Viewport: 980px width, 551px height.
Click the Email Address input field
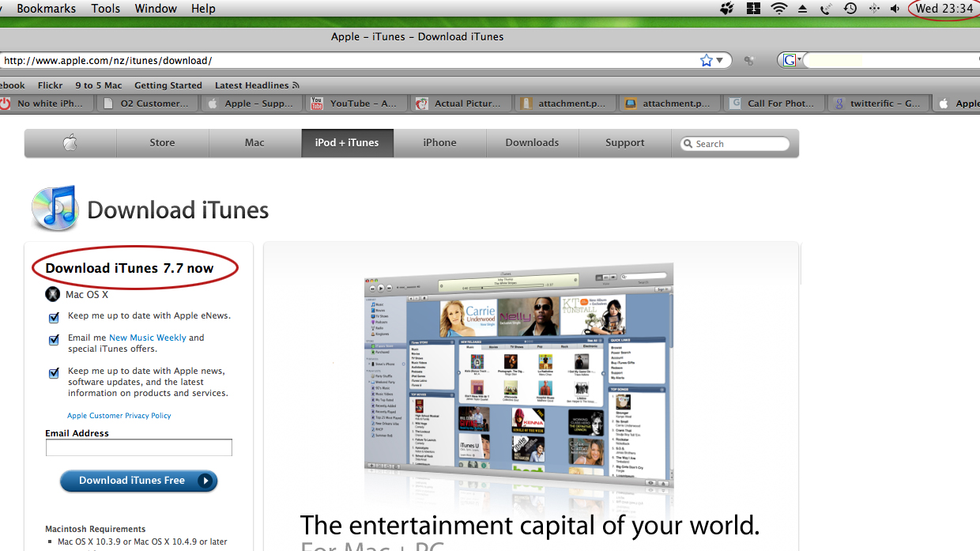[139, 448]
